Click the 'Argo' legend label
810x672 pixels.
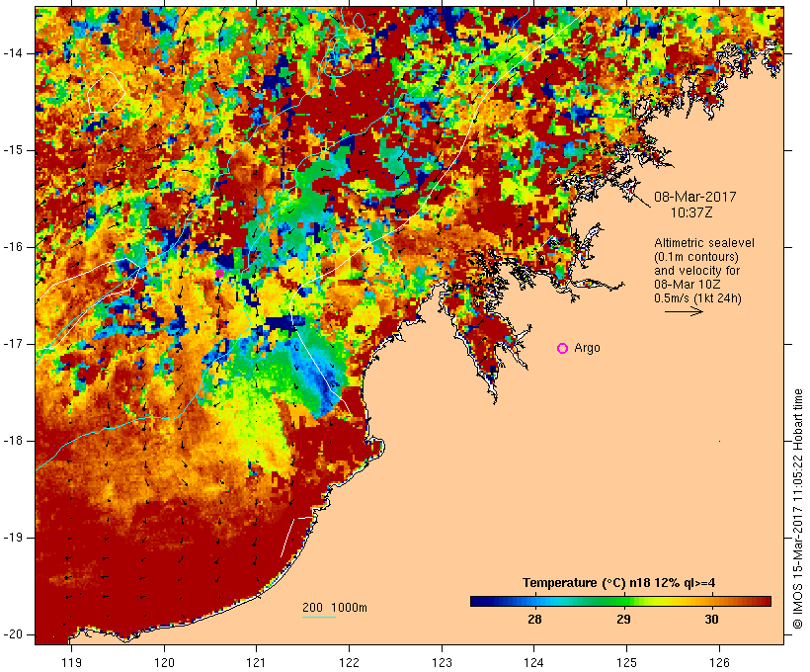coord(588,348)
